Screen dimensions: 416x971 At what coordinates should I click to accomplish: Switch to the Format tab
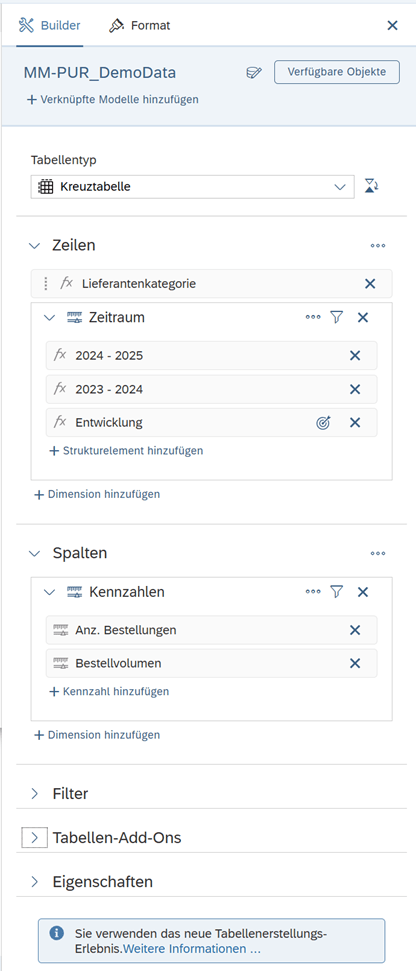[x=140, y=26]
